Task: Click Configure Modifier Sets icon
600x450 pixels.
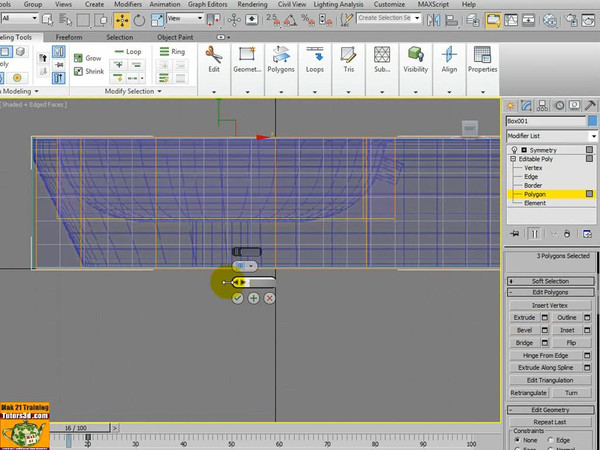Action: pos(587,234)
